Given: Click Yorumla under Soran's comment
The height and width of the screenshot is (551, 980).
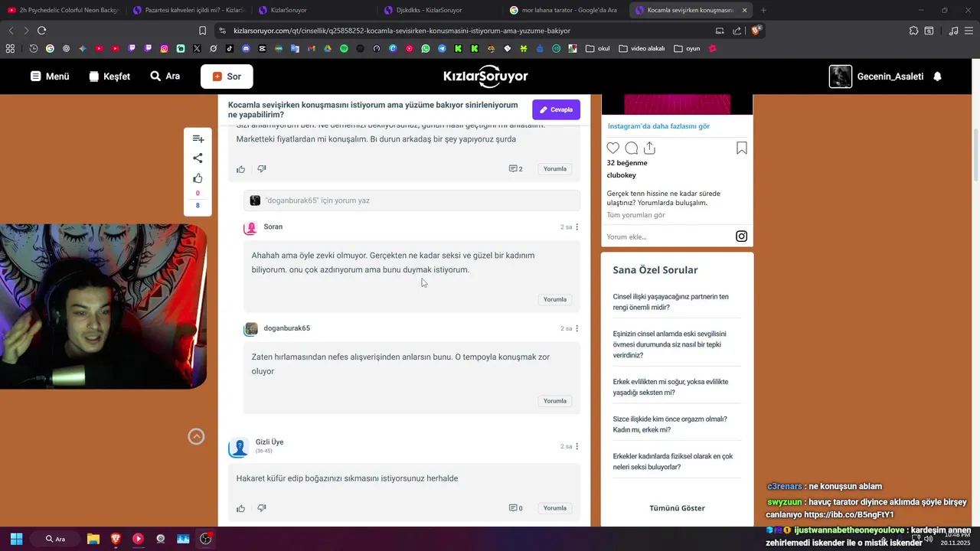Looking at the screenshot, I should click(554, 300).
